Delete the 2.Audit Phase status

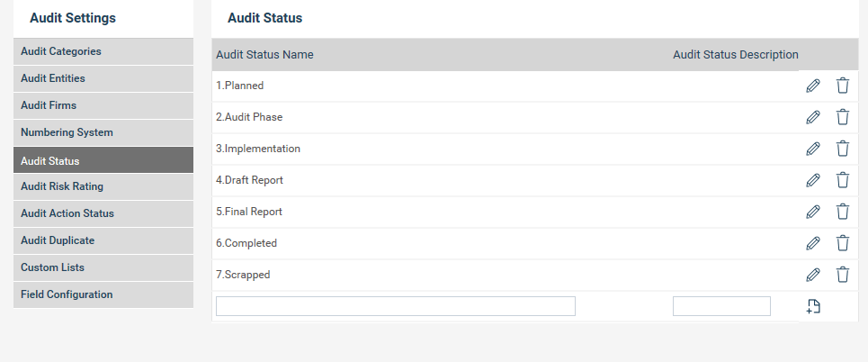843,117
